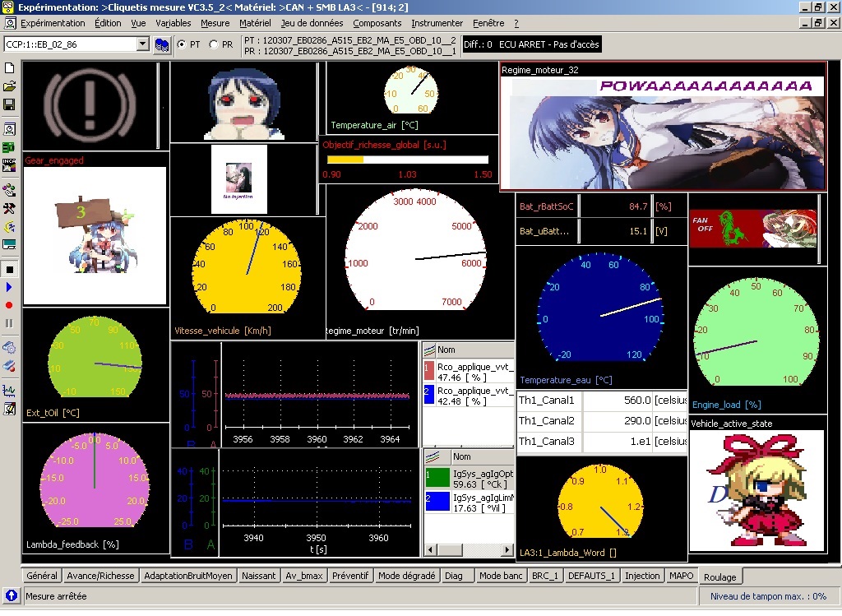Click the blue arrow icon in the status bar
The width and height of the screenshot is (842, 616).
(12, 595)
